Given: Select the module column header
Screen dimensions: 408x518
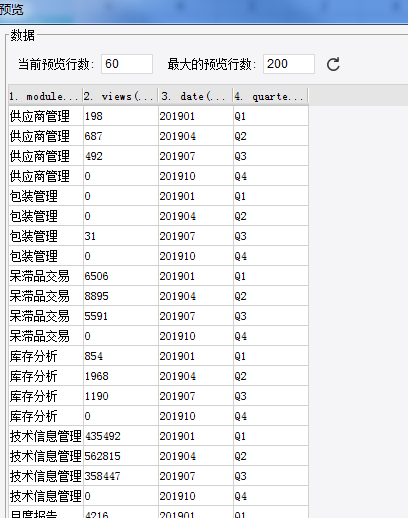Looking at the screenshot, I should [x=46, y=97].
